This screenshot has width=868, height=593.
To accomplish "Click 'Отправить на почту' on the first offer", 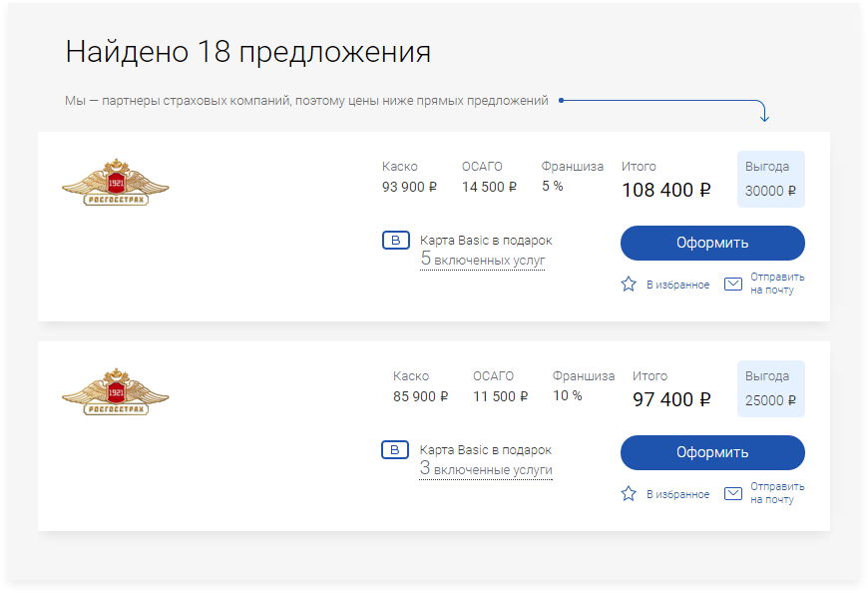I will pyautogui.click(x=775, y=284).
